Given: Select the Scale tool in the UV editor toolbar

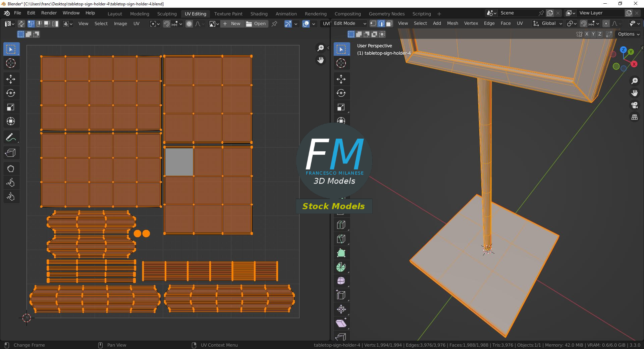Looking at the screenshot, I should point(11,107).
